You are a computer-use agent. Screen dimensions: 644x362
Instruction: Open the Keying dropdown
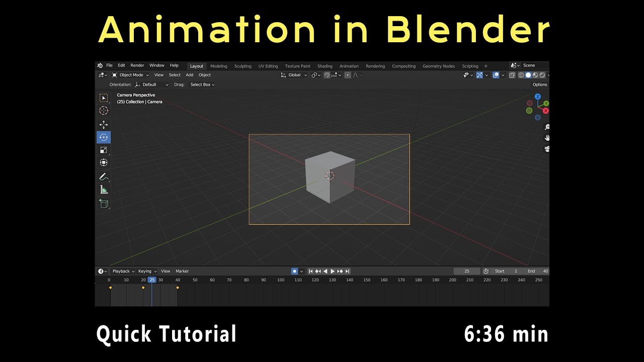coord(147,271)
